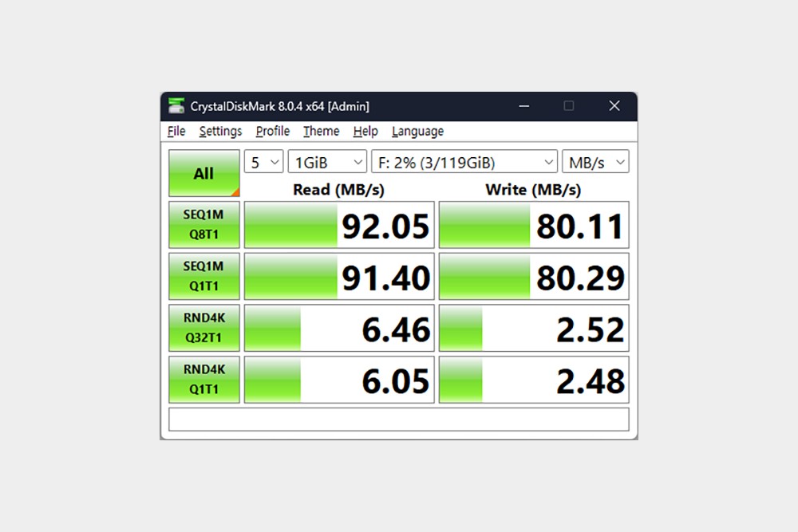Expand the MB/s unit dropdown

[x=595, y=162]
